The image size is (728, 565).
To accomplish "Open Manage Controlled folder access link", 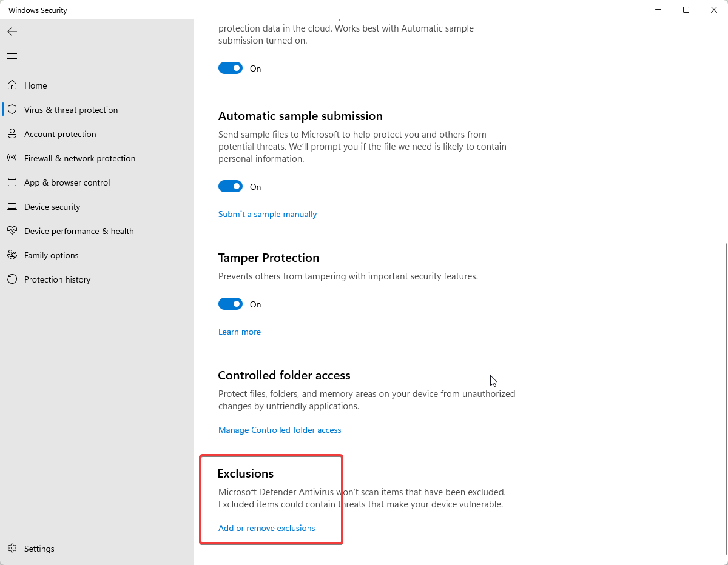I will (280, 430).
